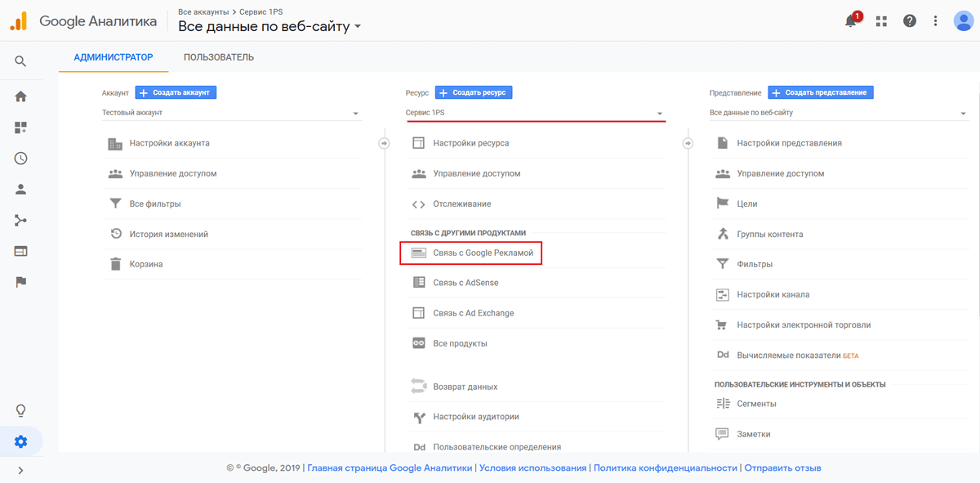Click footer link 'Политика конфиденциальности'

point(666,468)
